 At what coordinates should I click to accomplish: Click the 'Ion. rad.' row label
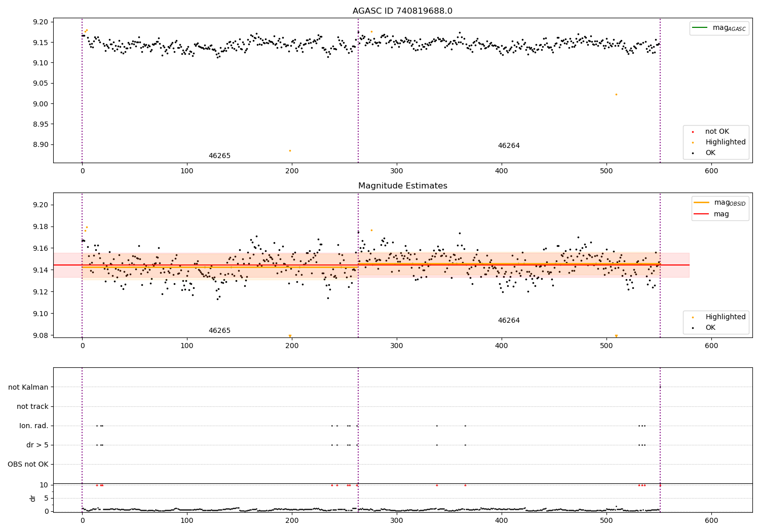(x=34, y=426)
